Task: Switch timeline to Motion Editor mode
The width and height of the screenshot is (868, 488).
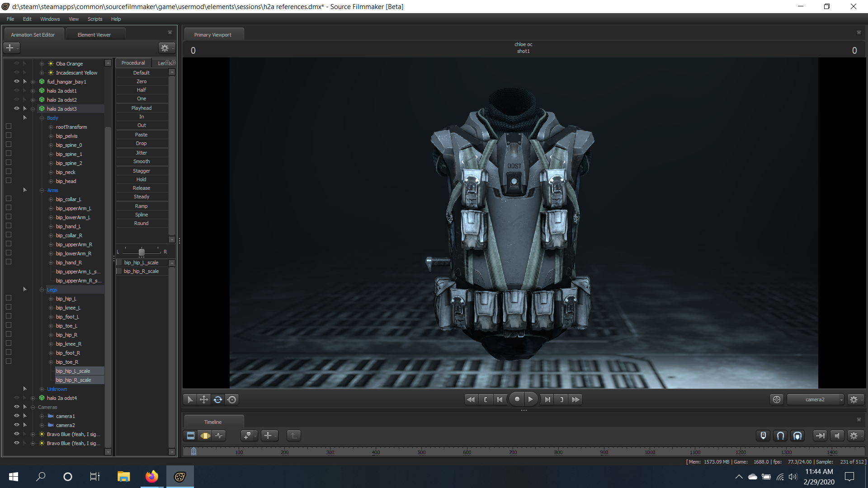Action: (x=205, y=436)
